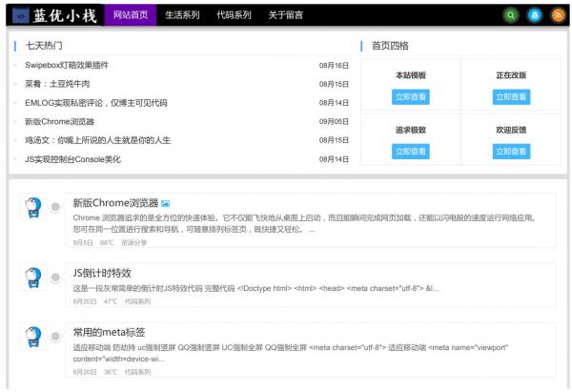Open the JS倒计时特效 article title
The image size is (572, 392).
102,273
